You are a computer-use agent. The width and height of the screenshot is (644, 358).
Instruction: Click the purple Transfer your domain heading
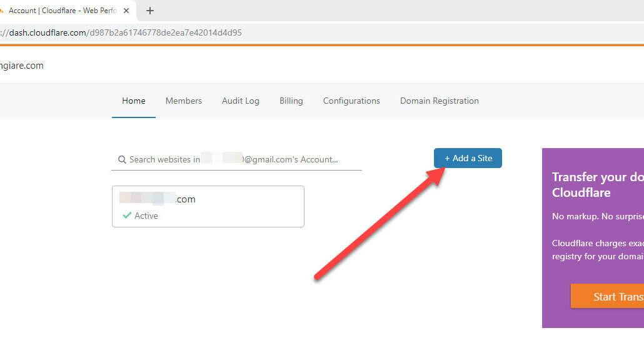click(597, 185)
